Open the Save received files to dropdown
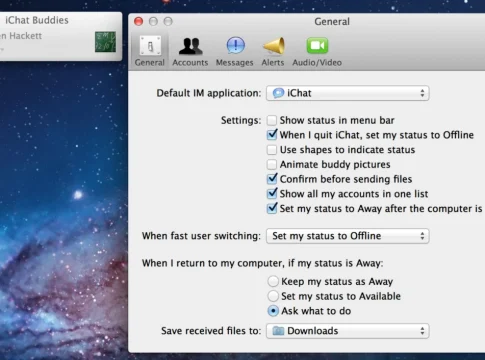The width and height of the screenshot is (485, 360). (x=347, y=331)
